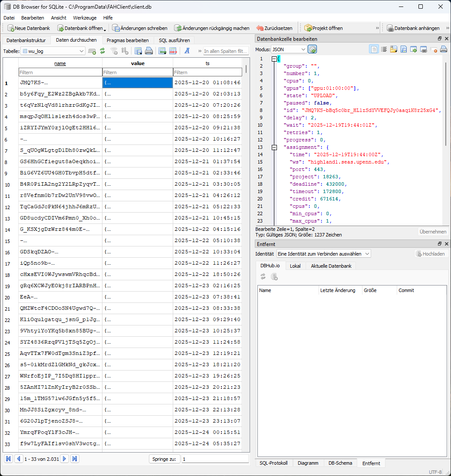Click the database download icon in DBHub.io tab
The height and width of the screenshot is (476, 451).
click(274, 276)
